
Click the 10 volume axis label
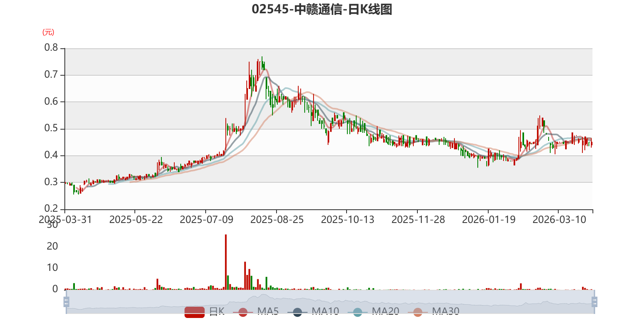click(x=52, y=268)
